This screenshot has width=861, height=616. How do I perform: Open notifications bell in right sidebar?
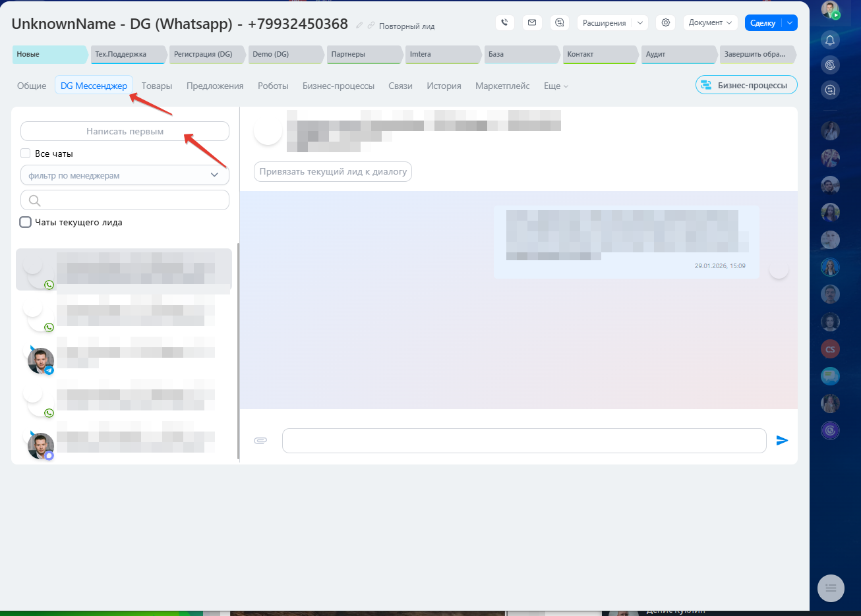click(x=830, y=40)
